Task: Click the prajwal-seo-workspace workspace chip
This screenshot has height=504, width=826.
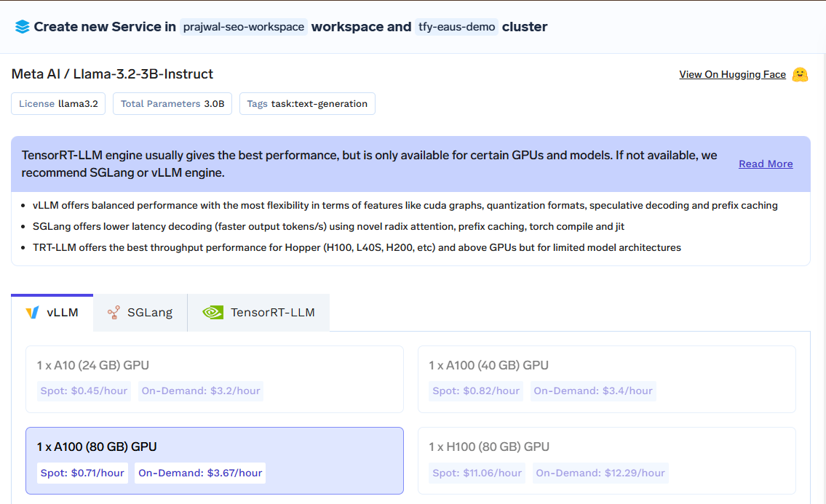Action: [243, 27]
